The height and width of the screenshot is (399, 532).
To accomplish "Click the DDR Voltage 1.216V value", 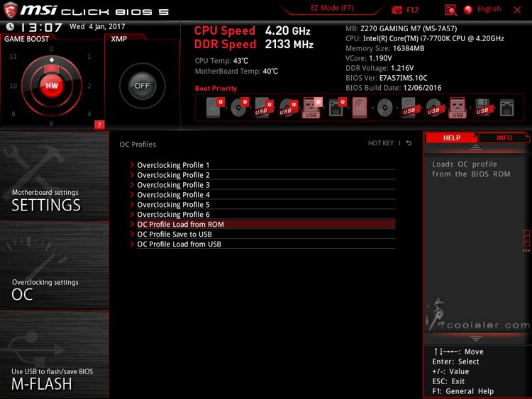I will tap(402, 68).
